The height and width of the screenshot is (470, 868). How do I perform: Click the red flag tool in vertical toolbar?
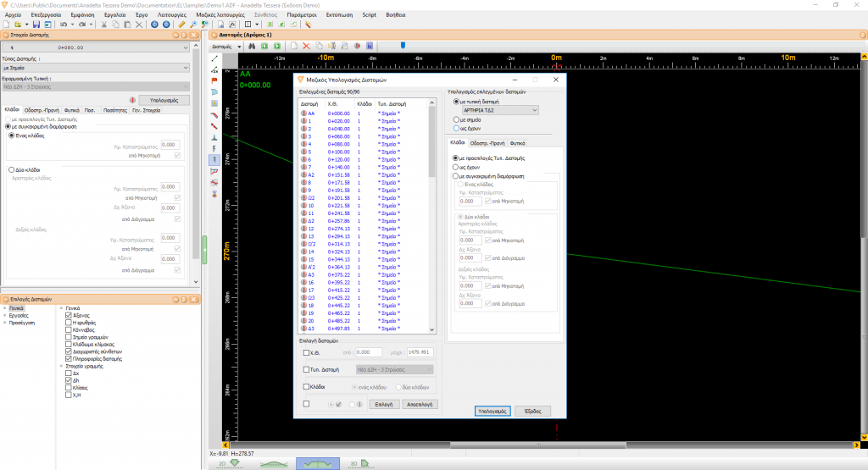point(214,80)
